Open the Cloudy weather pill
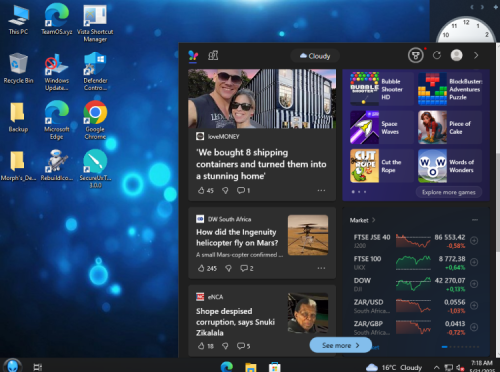The width and height of the screenshot is (500, 372). pos(315,56)
